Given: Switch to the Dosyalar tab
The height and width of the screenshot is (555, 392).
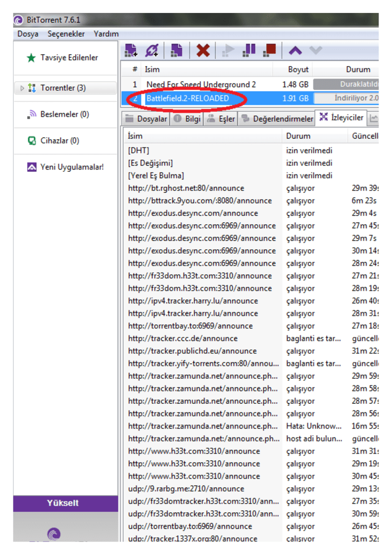Looking at the screenshot, I should click(146, 119).
